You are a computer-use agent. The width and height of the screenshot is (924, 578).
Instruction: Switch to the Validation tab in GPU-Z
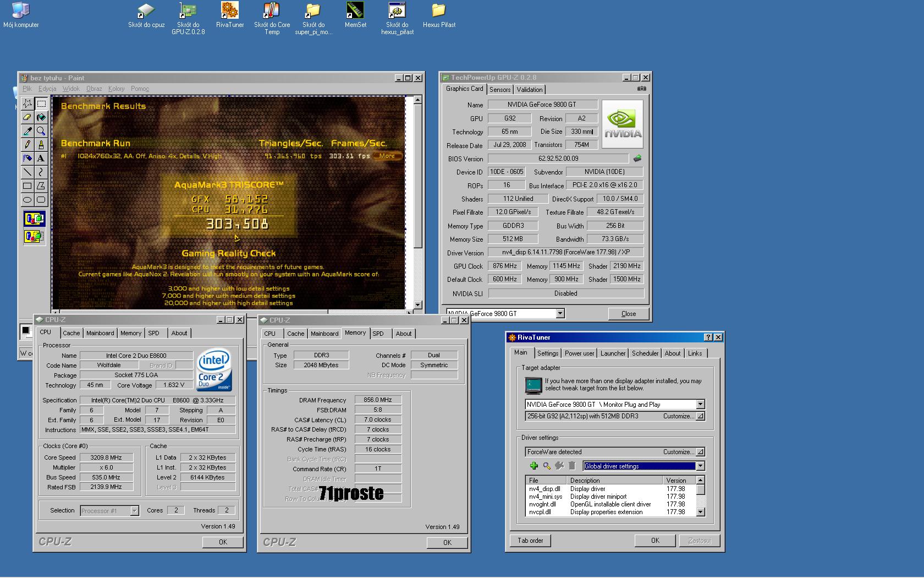tap(530, 90)
